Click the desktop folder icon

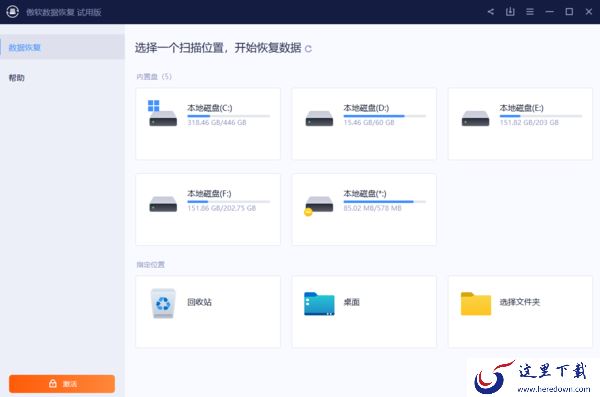319,304
